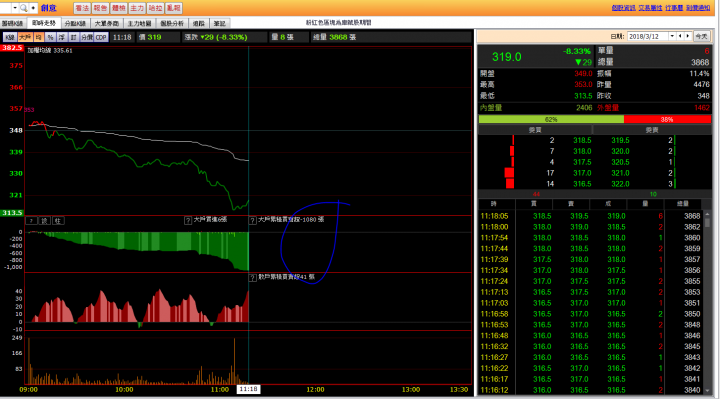Open the leftmost K線 chart tab
The height and width of the screenshot is (399, 720).
tap(13, 23)
